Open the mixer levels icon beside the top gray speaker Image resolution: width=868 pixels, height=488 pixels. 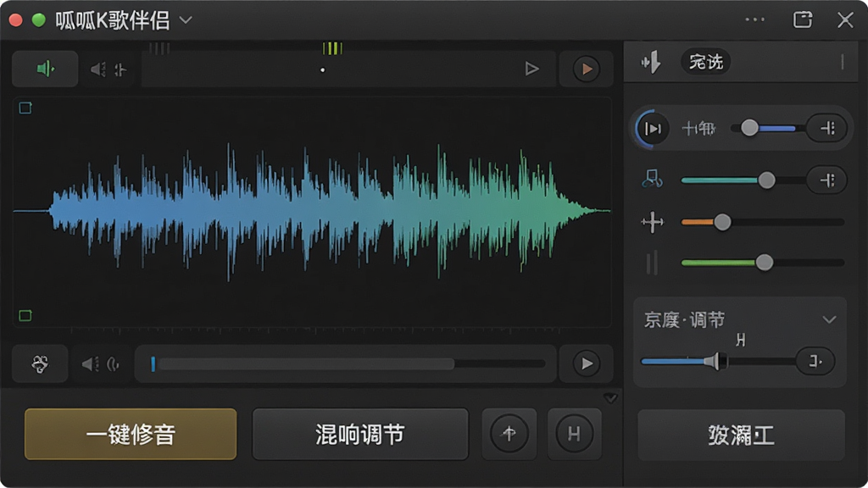[x=120, y=69]
